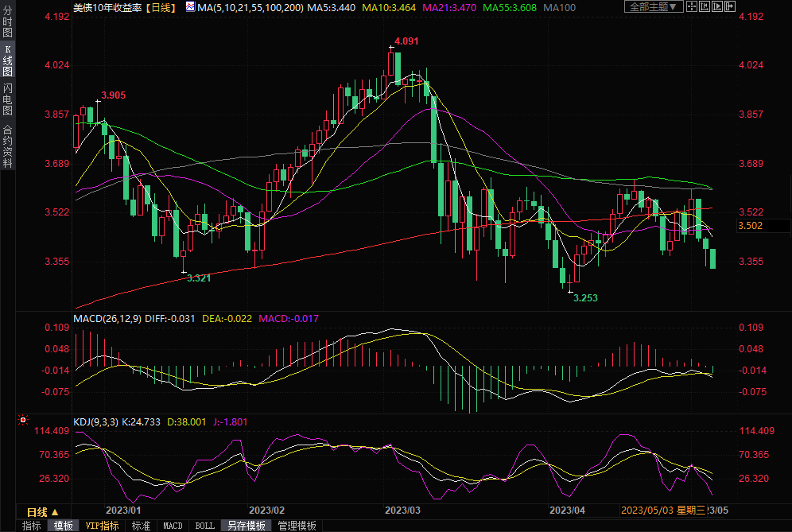This screenshot has height=532, width=792.
Task: Click the crosshair cursor icon
Action: [x=691, y=6]
